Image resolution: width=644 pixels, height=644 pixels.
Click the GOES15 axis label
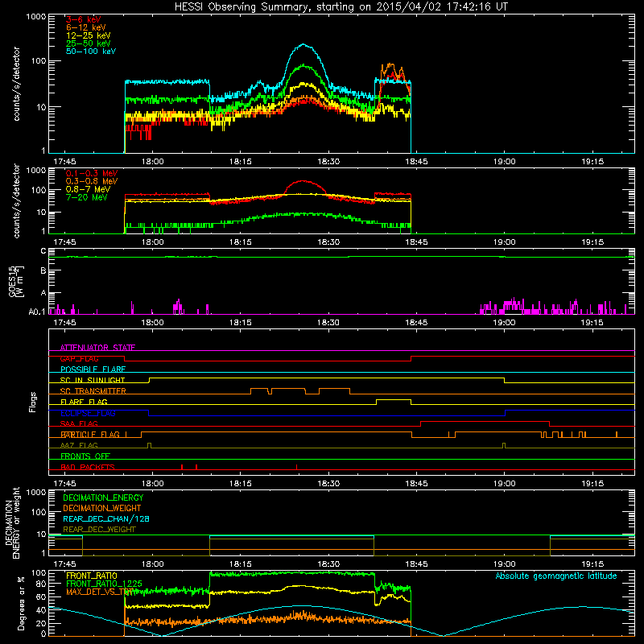(x=13, y=281)
